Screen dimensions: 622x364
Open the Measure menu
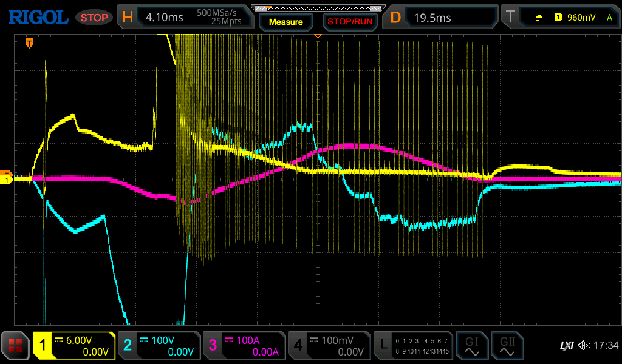click(x=285, y=22)
